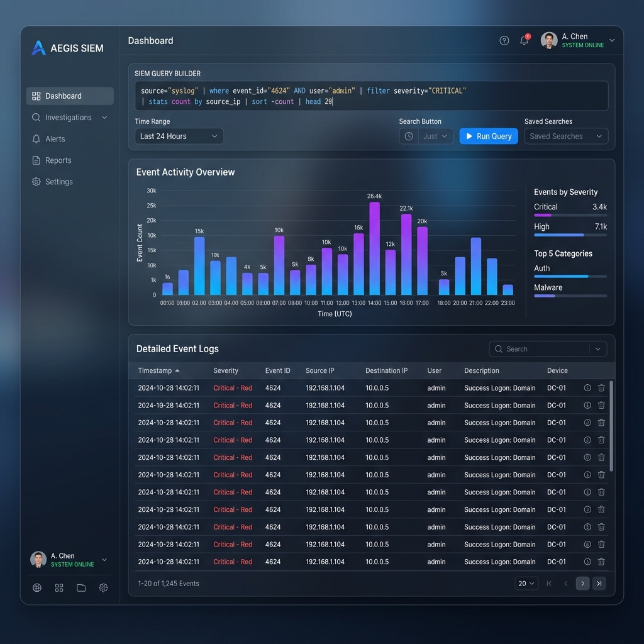Delete the fifth event log row
The image size is (644, 644).
(601, 458)
